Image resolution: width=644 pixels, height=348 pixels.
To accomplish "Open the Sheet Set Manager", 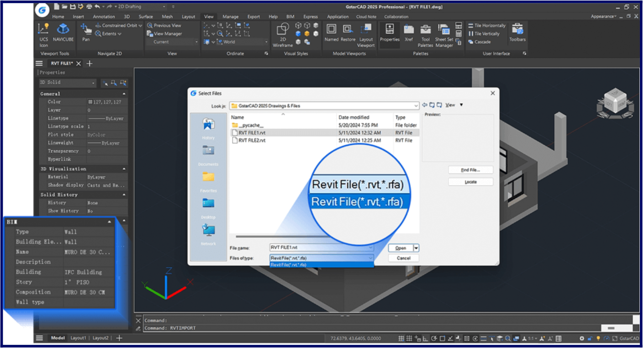I will point(443,35).
